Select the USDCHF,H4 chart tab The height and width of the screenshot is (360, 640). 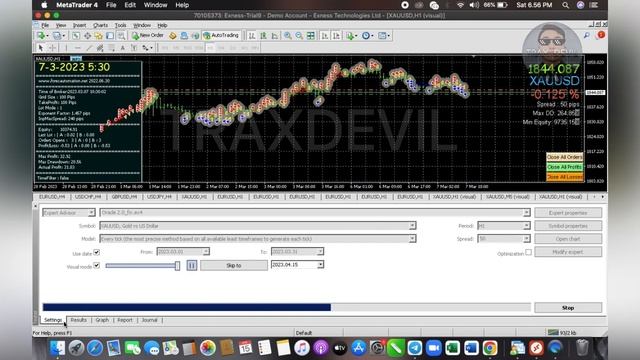pos(88,197)
